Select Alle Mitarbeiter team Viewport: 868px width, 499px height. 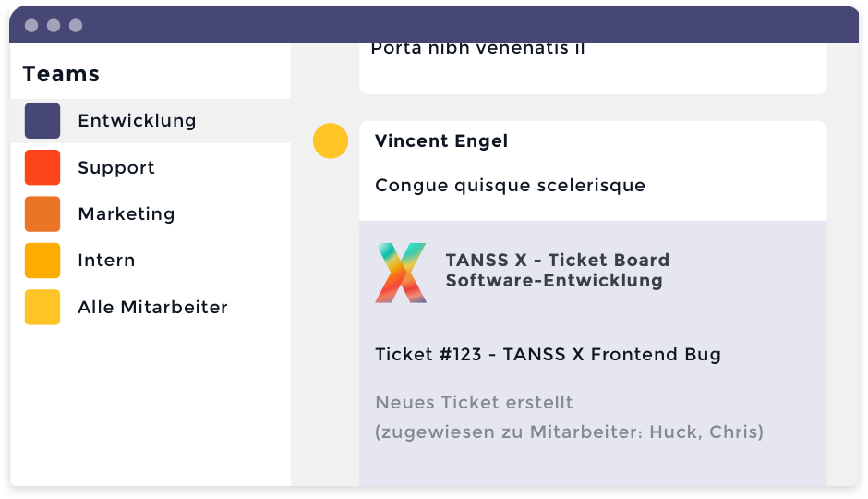tap(152, 307)
